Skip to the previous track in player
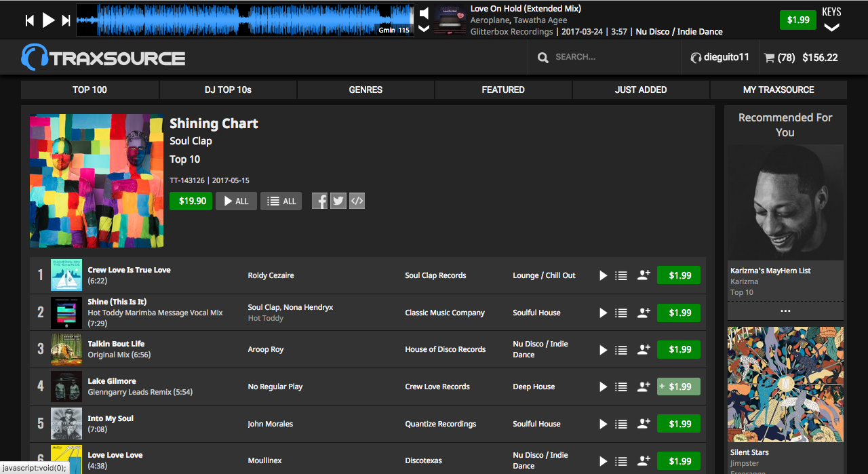Image resolution: width=868 pixels, height=474 pixels. pos(30,20)
